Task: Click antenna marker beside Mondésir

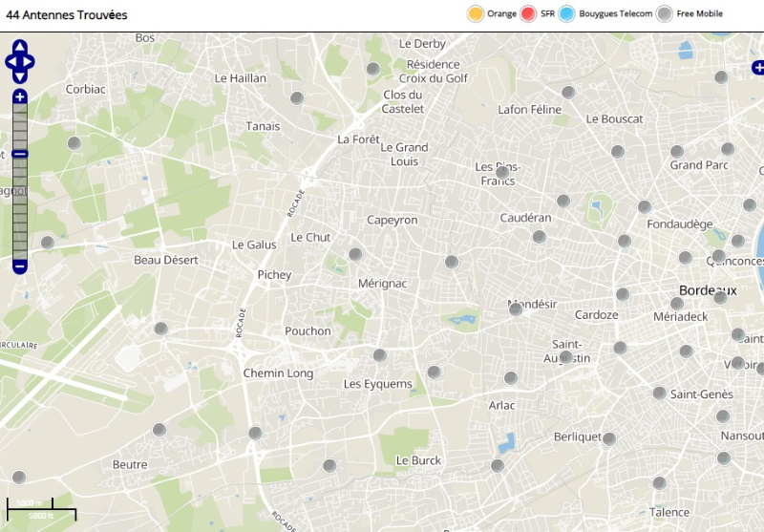Action: [516, 309]
